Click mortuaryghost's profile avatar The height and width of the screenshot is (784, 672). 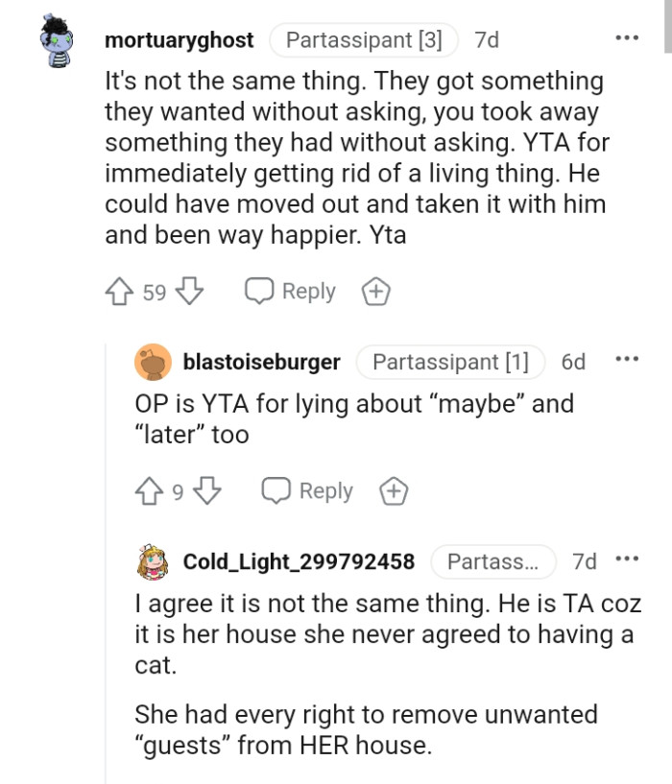click(55, 40)
